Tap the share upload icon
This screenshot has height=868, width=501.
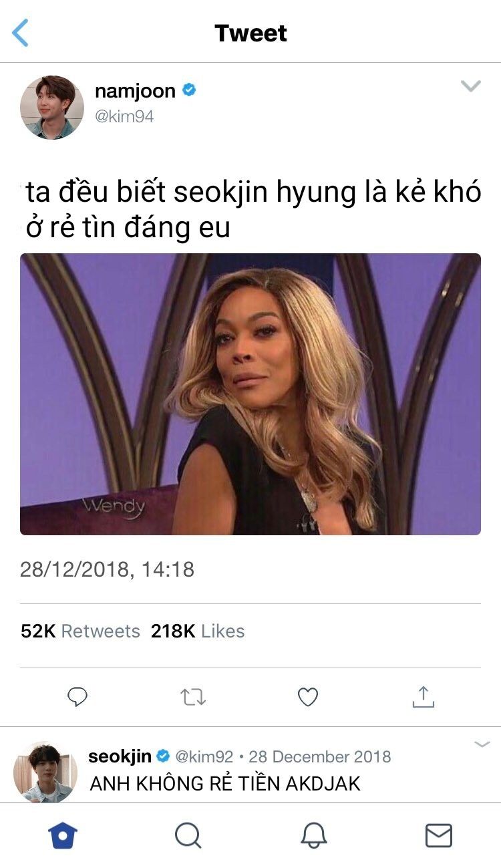click(423, 697)
